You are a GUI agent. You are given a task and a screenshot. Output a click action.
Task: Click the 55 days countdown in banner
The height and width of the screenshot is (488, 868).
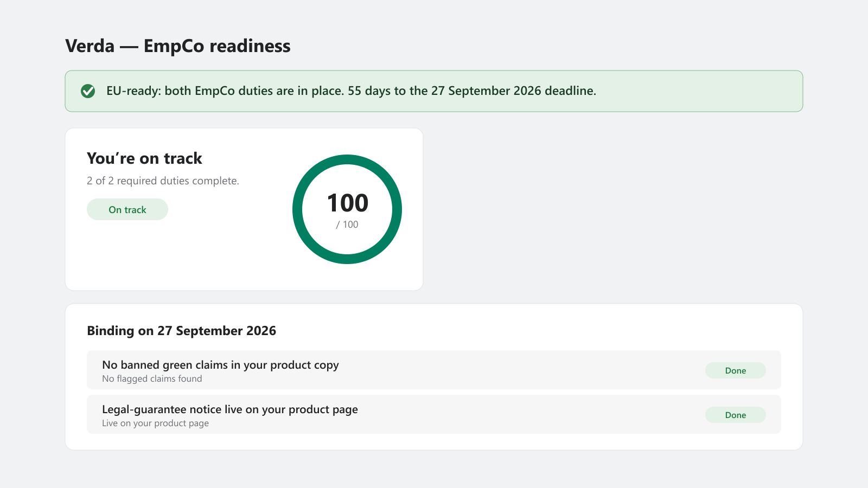369,91
